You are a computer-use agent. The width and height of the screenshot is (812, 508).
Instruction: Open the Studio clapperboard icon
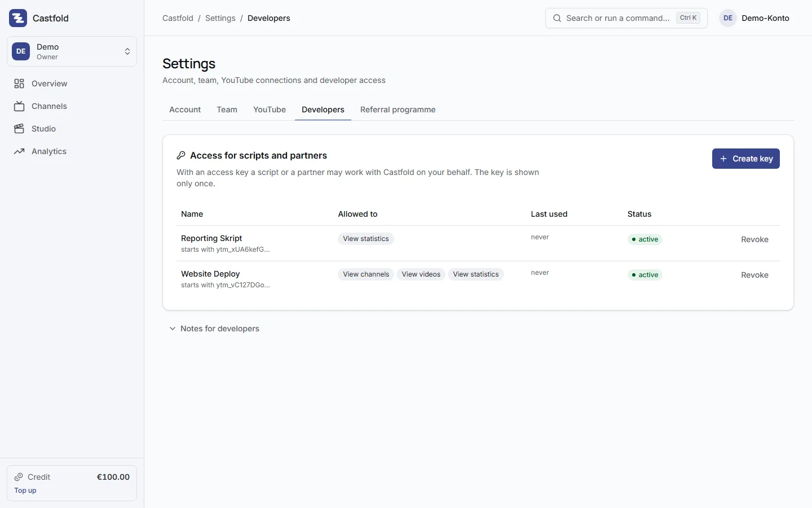pos(19,129)
